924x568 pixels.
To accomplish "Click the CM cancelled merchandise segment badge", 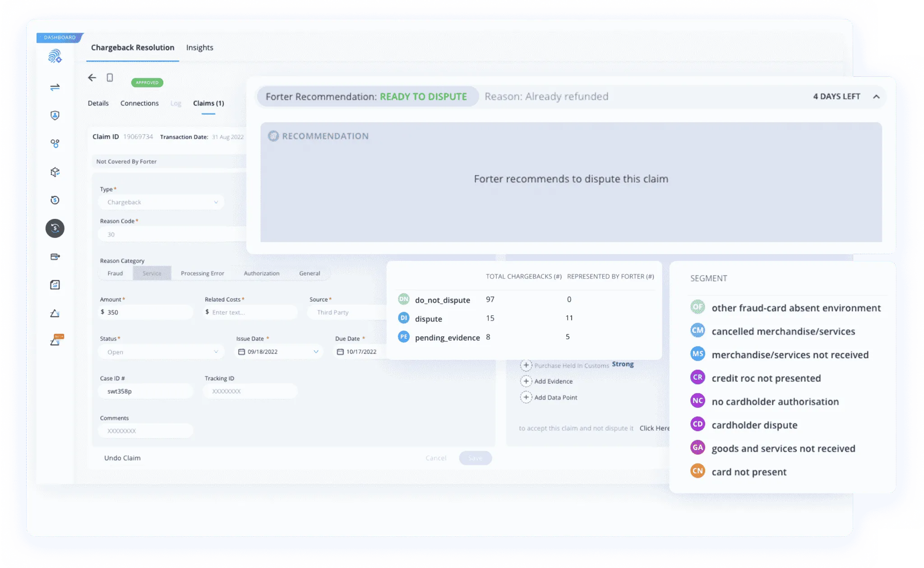I will 698,331.
